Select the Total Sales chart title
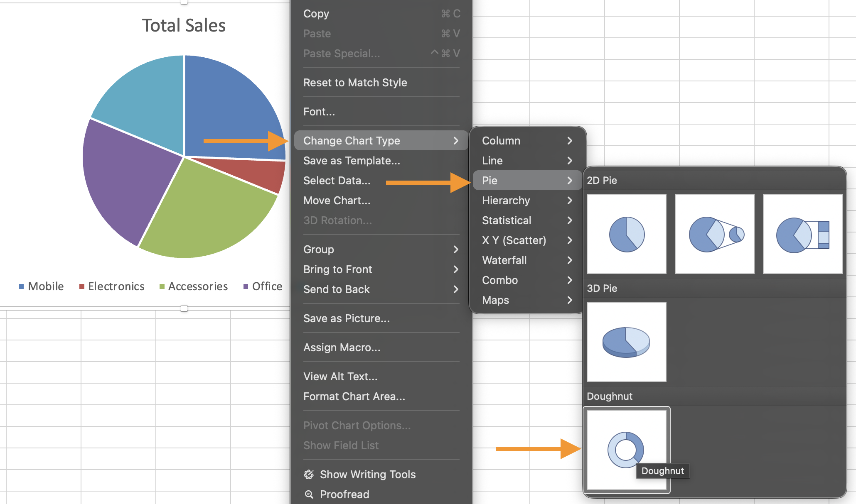The image size is (856, 504). 184,25
